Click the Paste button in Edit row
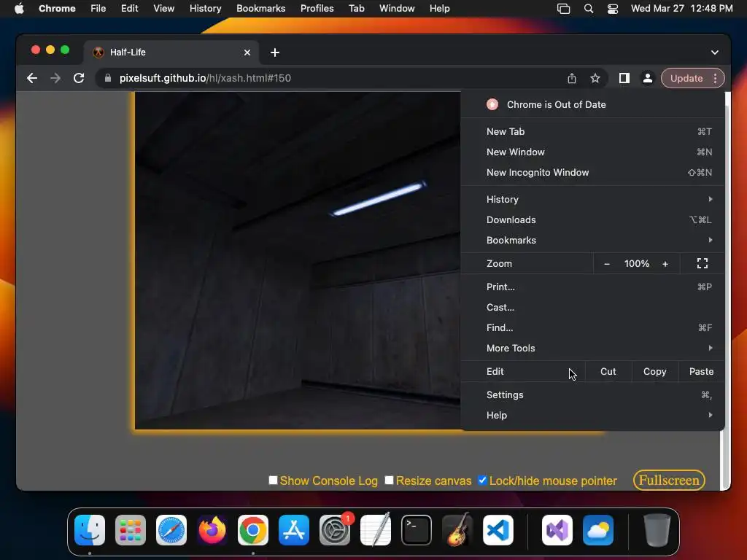 click(x=701, y=371)
